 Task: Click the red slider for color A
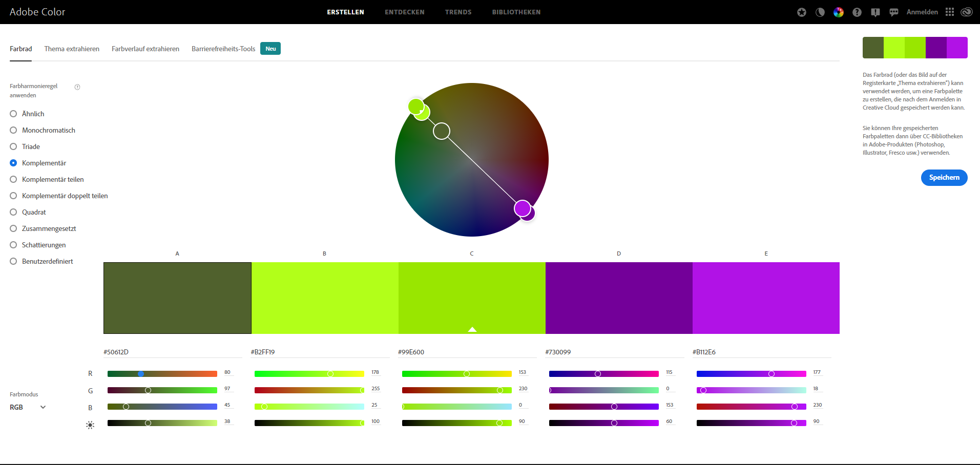tap(162, 374)
